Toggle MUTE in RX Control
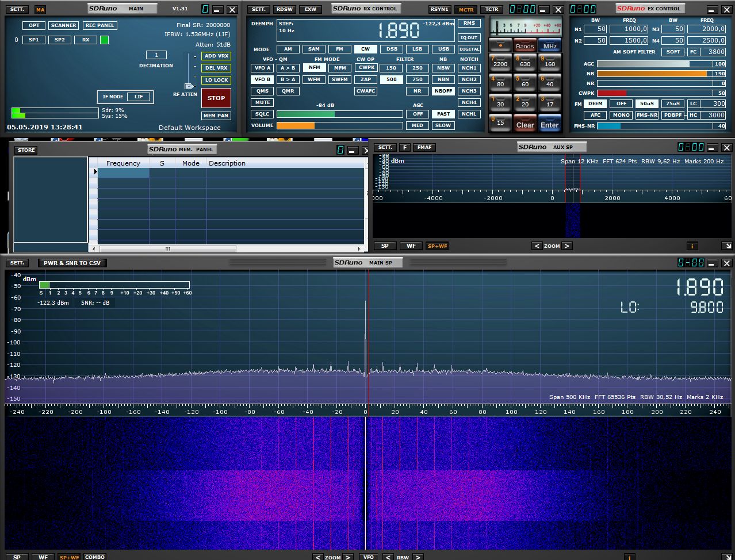 (x=263, y=102)
